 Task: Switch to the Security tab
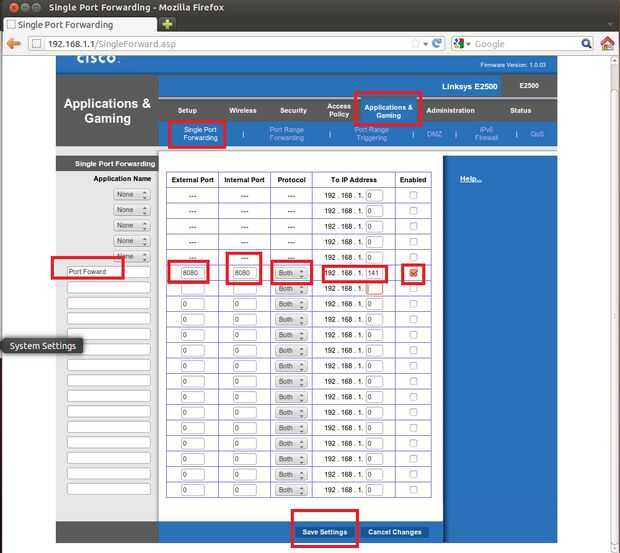click(293, 110)
